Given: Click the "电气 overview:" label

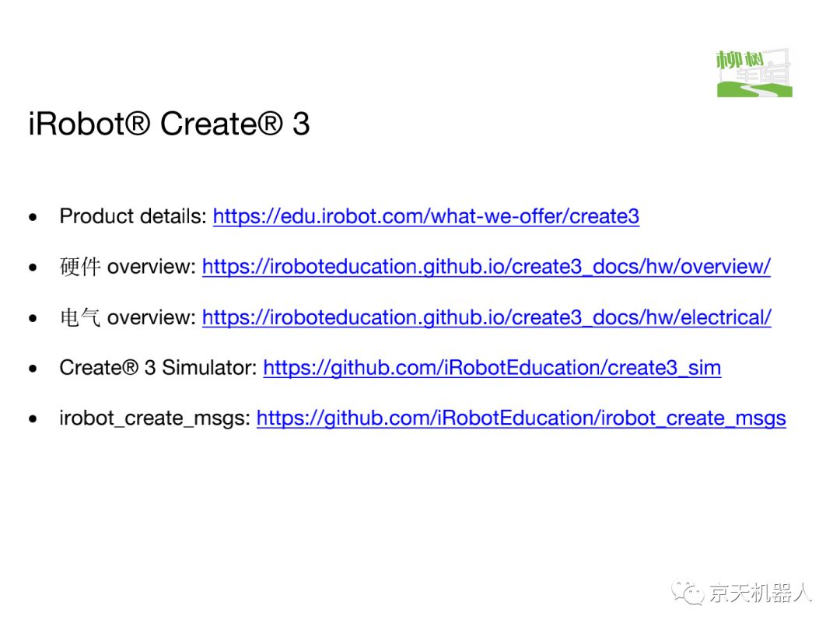Looking at the screenshot, I should point(128,317).
